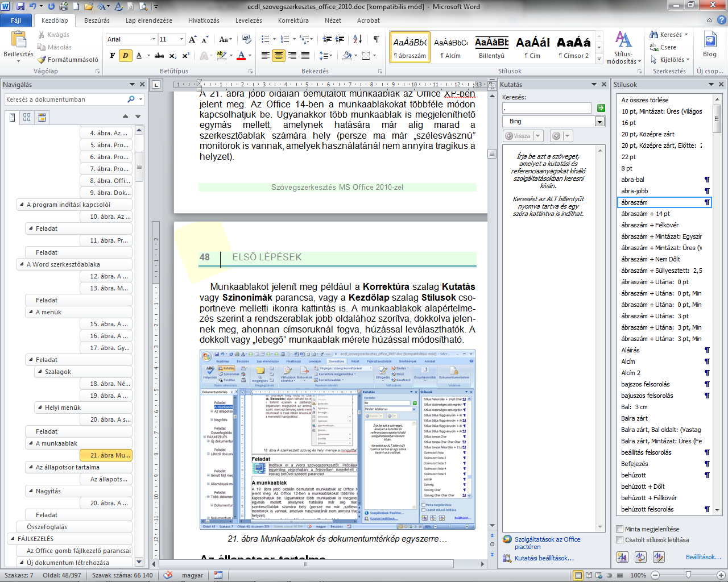Toggle paragraph marks display (¶)
The width and height of the screenshot is (728, 582).
pyautogui.click(x=376, y=39)
